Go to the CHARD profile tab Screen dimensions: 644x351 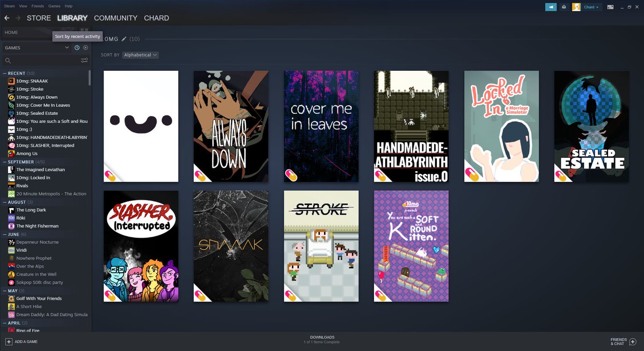[156, 18]
